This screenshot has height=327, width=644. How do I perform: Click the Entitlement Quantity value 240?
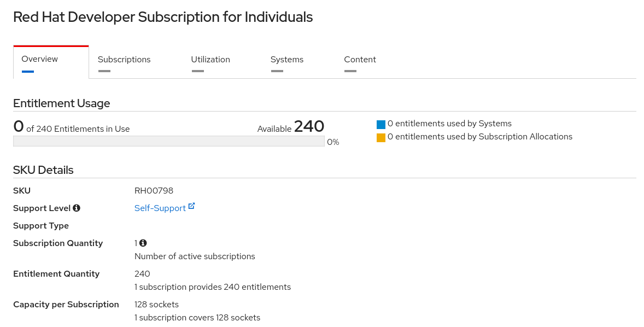pyautogui.click(x=142, y=274)
